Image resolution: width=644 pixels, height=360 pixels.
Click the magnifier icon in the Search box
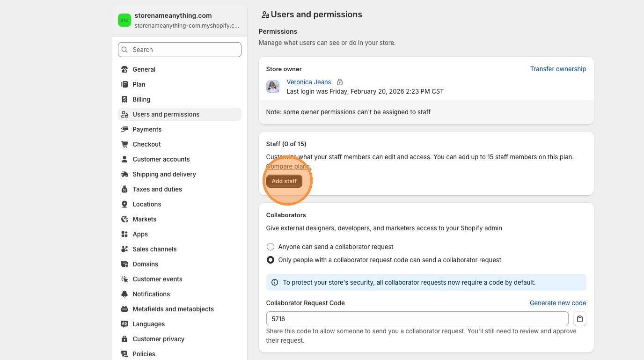tap(124, 50)
